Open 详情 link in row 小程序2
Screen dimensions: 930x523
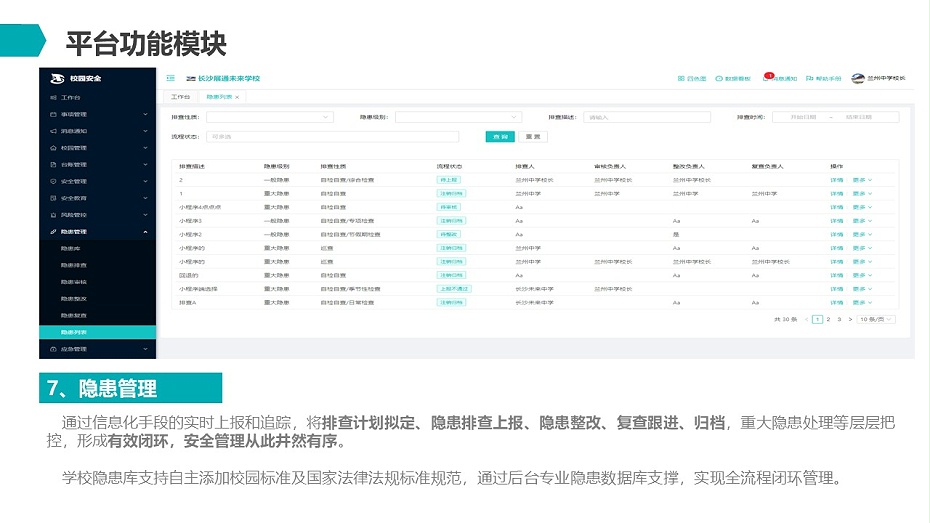837,235
